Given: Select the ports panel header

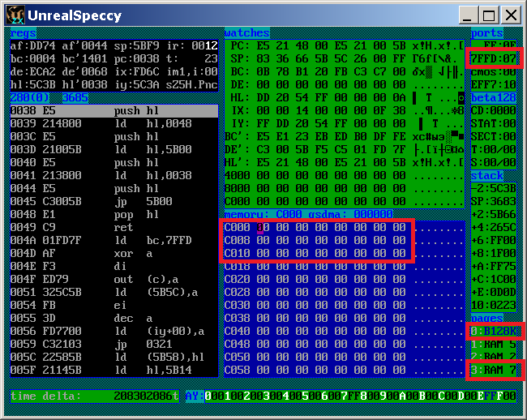Looking at the screenshot, I should tap(487, 33).
